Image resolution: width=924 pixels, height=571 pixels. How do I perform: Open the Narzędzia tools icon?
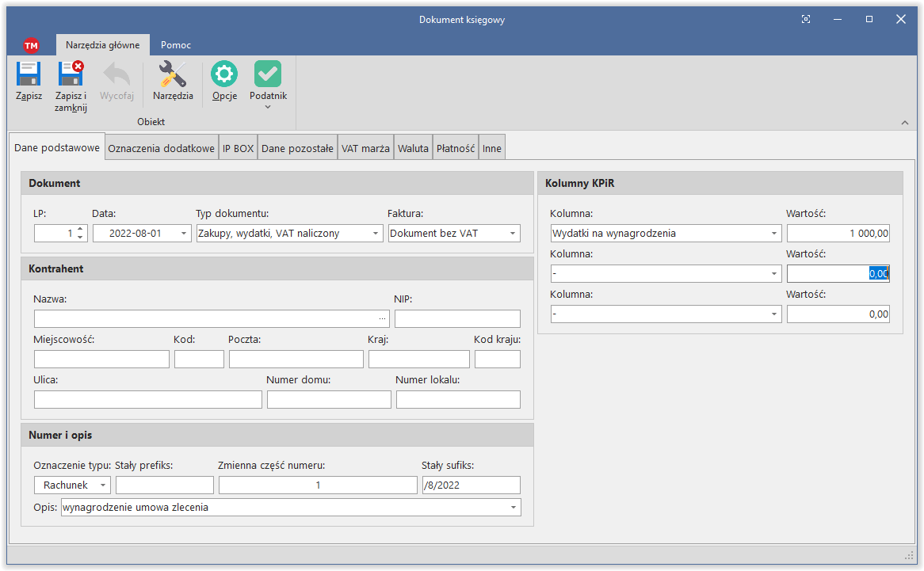click(x=173, y=75)
